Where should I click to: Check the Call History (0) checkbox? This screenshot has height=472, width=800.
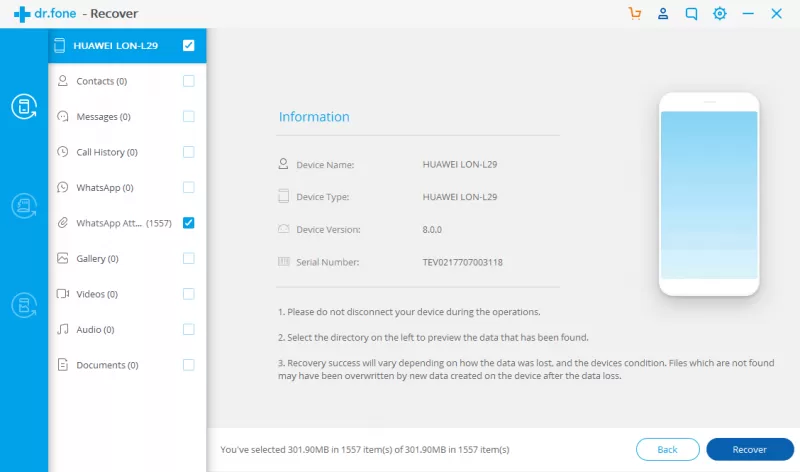(x=189, y=152)
